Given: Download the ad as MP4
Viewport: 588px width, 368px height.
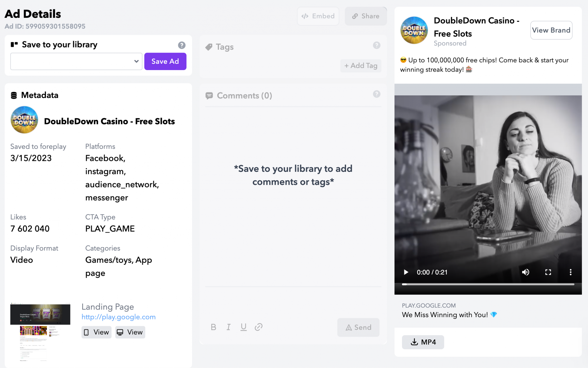Looking at the screenshot, I should pyautogui.click(x=423, y=342).
